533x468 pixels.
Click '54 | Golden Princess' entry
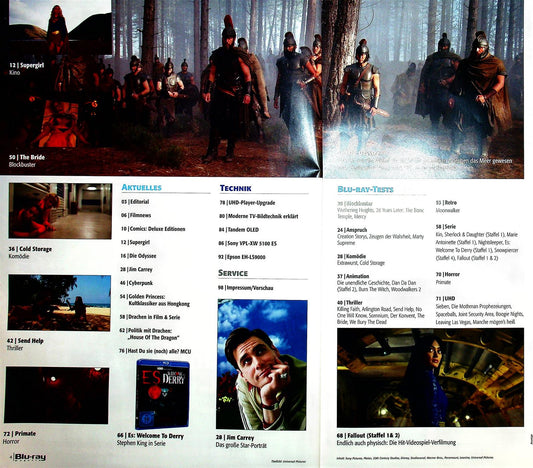(x=155, y=300)
